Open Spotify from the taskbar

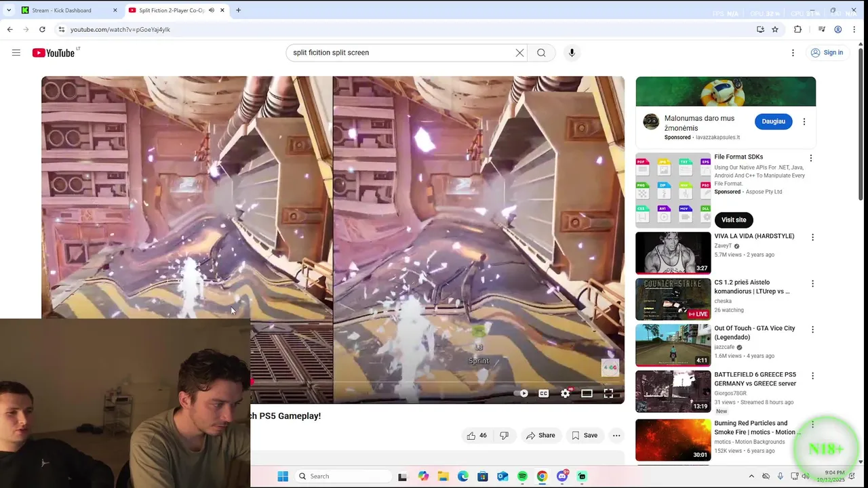[x=522, y=476]
